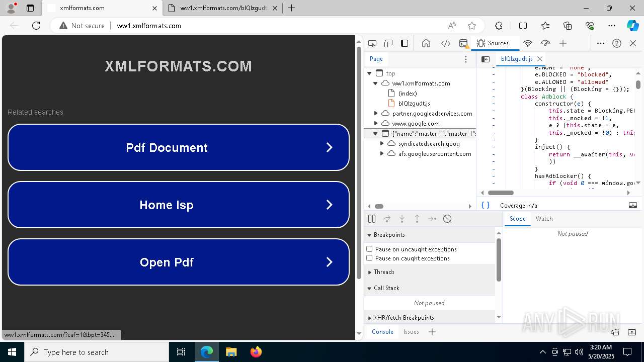Expand www.google.com tree node
Screen dimensions: 644x362
(x=375, y=124)
